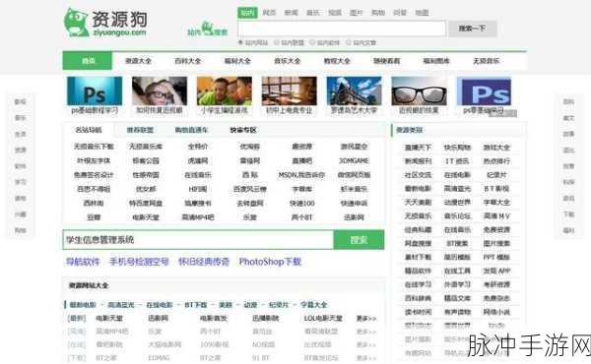The width and height of the screenshot is (591, 364).
Task: Open the 在线音乐 link in 名站导航
Action: (x=198, y=175)
